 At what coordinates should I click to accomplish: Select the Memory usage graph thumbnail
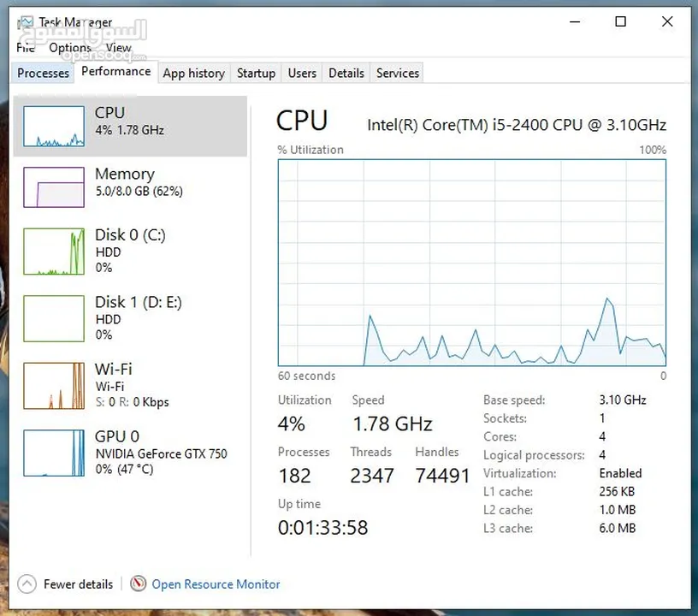click(54, 187)
